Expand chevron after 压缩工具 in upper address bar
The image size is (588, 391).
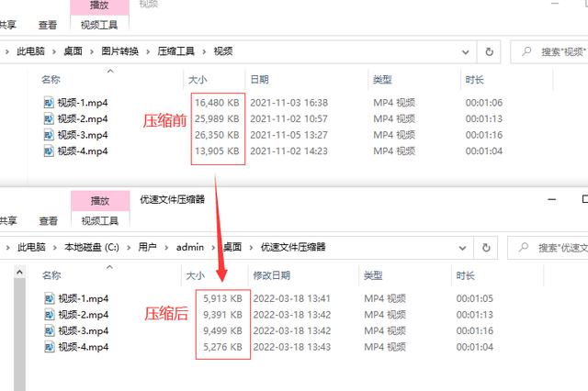204,51
